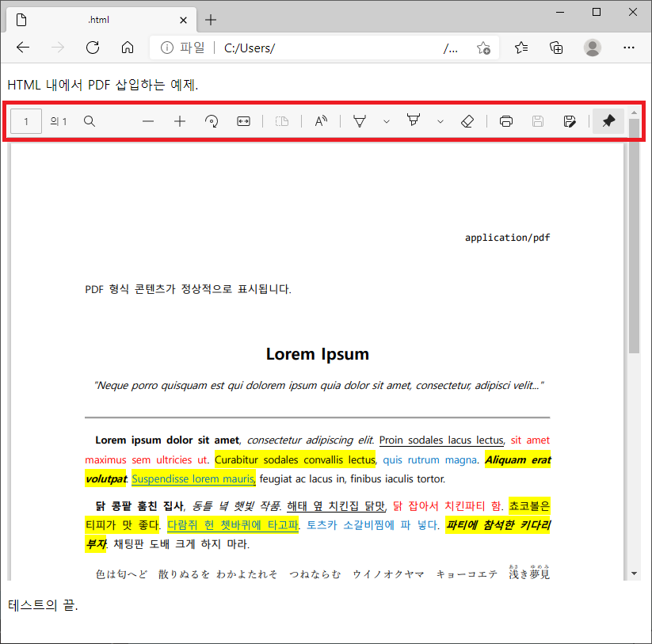Click "테스트의 끝." text
This screenshot has width=652, height=644.
[43, 605]
